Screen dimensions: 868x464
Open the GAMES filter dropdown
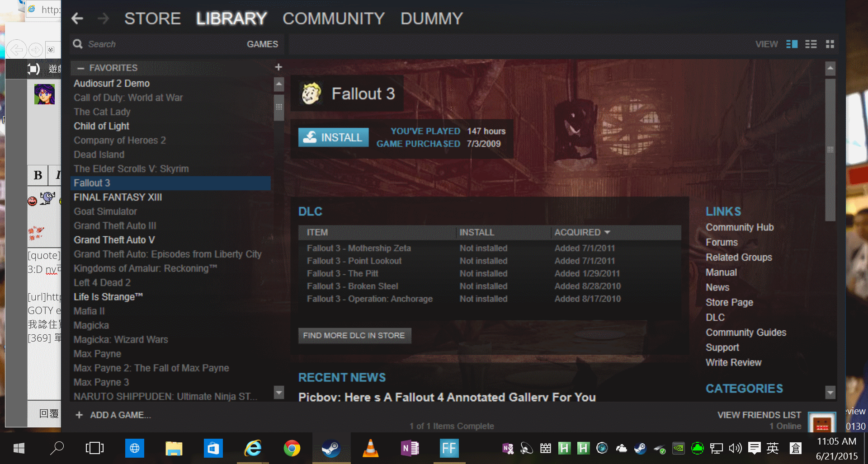click(x=262, y=44)
